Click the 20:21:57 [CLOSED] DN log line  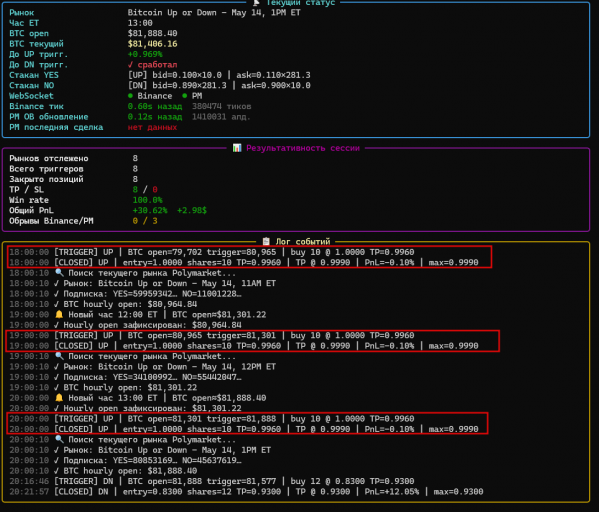[x=246, y=491]
